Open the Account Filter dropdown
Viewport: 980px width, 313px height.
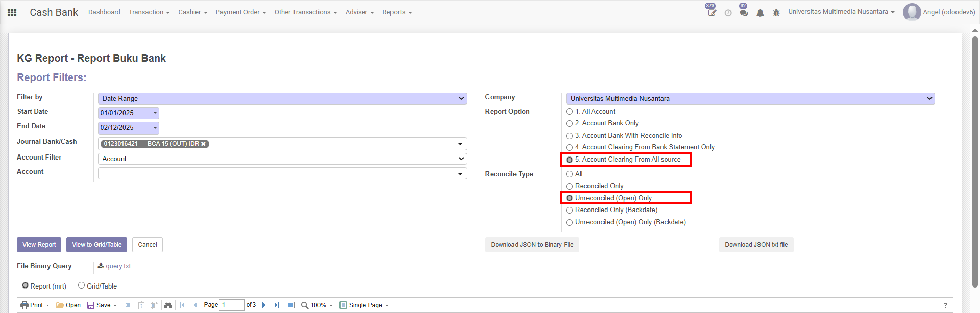point(282,159)
